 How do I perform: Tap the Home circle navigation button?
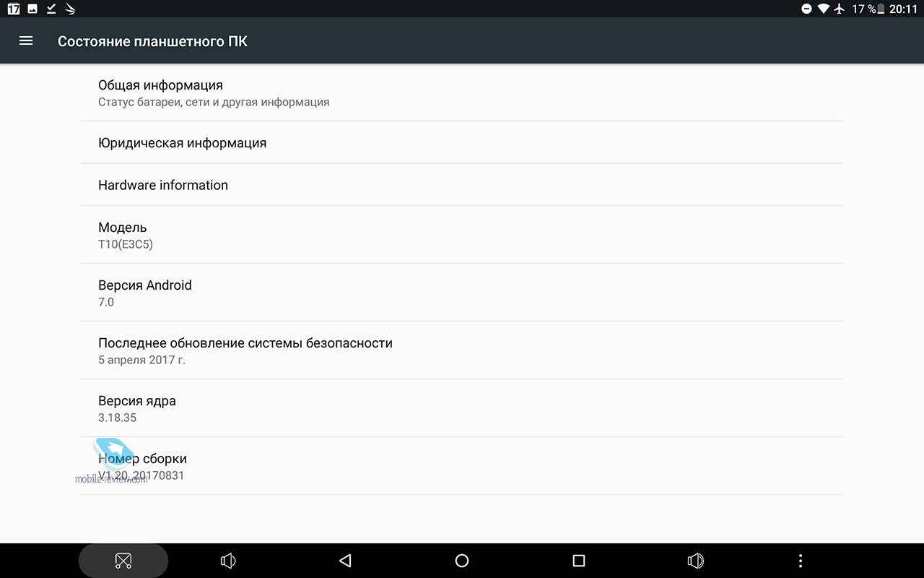pos(462,561)
